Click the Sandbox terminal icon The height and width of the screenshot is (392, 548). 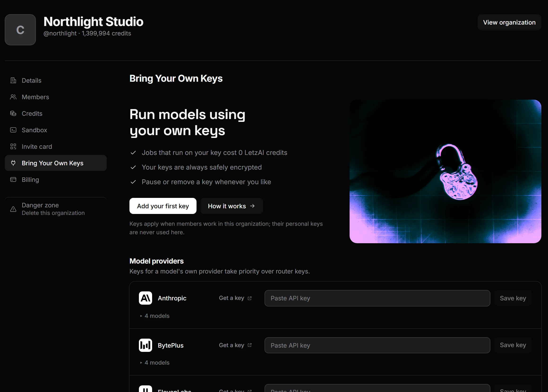click(x=13, y=130)
